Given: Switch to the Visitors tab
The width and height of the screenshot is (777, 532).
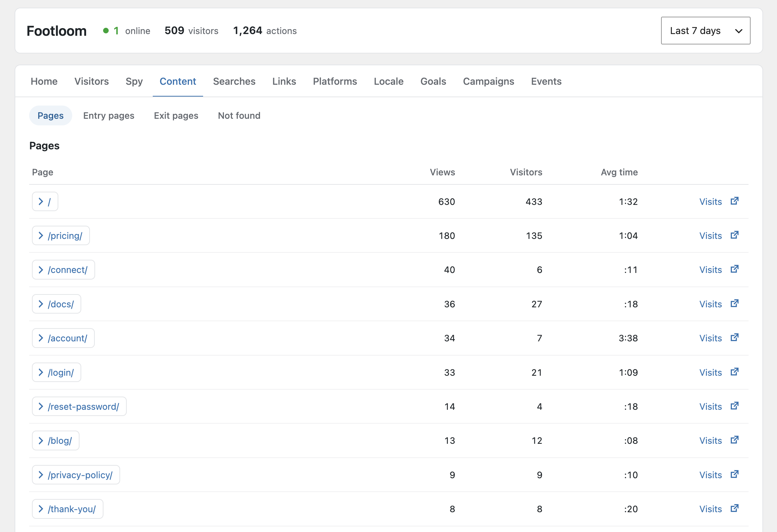Looking at the screenshot, I should 92,81.
